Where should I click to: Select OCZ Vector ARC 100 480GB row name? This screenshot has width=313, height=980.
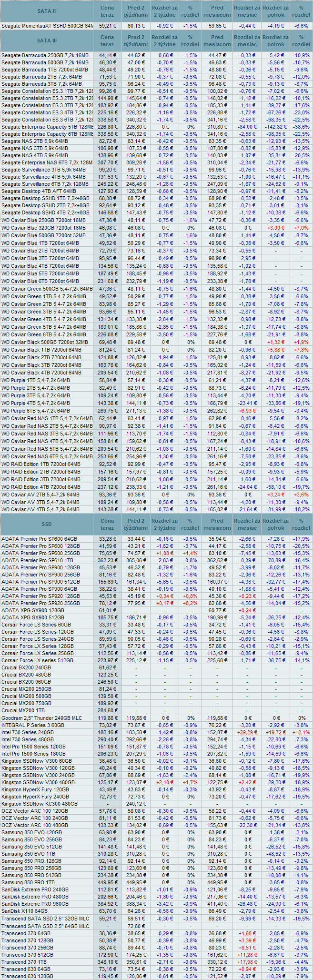35,825
